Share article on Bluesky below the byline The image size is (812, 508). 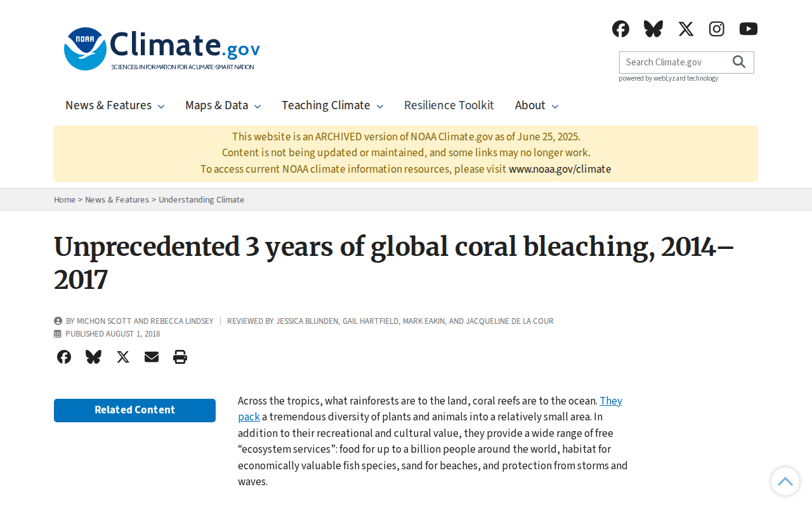pyautogui.click(x=93, y=357)
